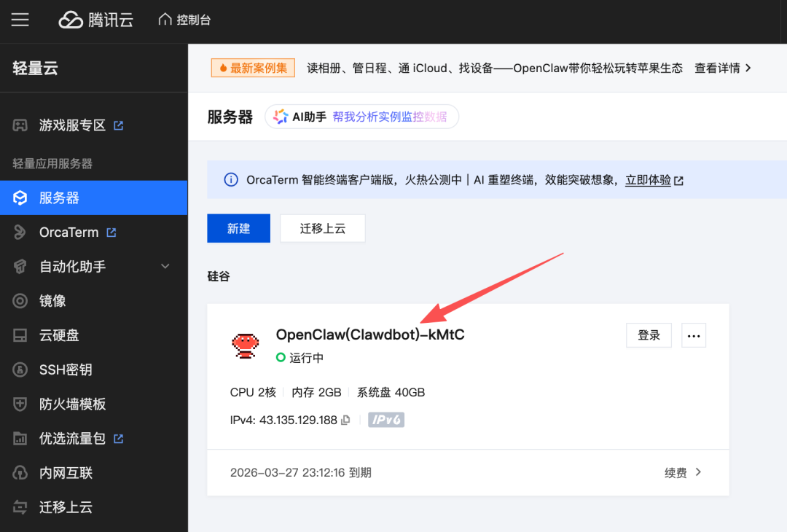Click the 迁移上云 button
Viewport: 787px width, 532px height.
[323, 228]
